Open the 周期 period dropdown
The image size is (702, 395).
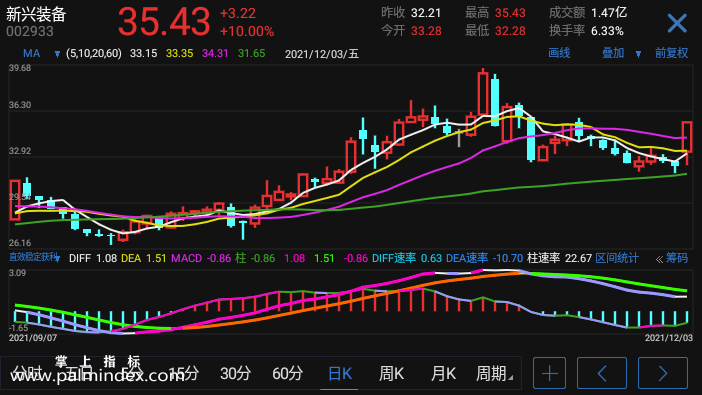[494, 374]
